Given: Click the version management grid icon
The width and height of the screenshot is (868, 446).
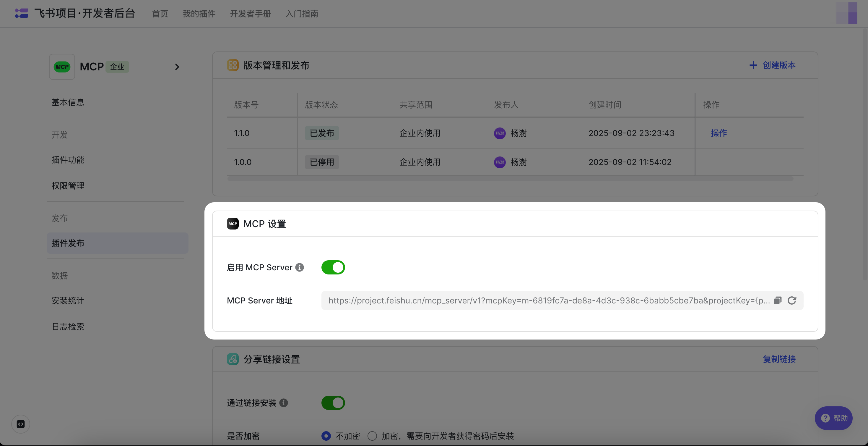Looking at the screenshot, I should [233, 65].
